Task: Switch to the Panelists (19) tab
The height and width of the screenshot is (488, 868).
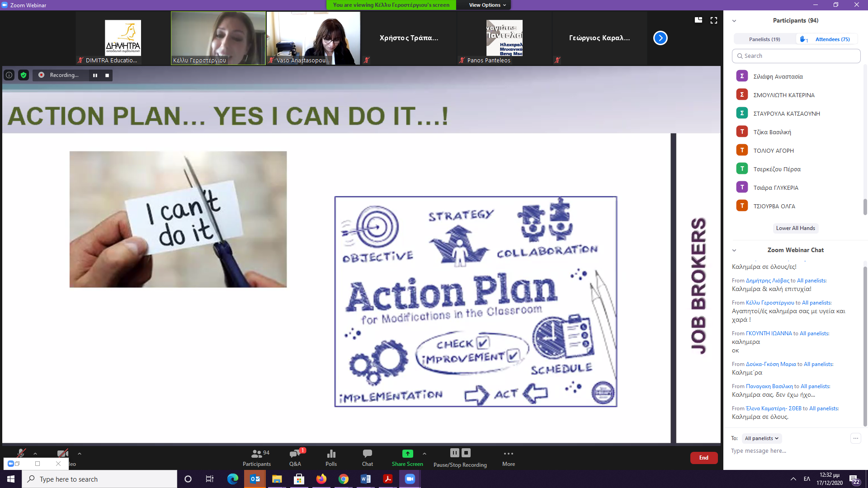Action: pos(764,39)
